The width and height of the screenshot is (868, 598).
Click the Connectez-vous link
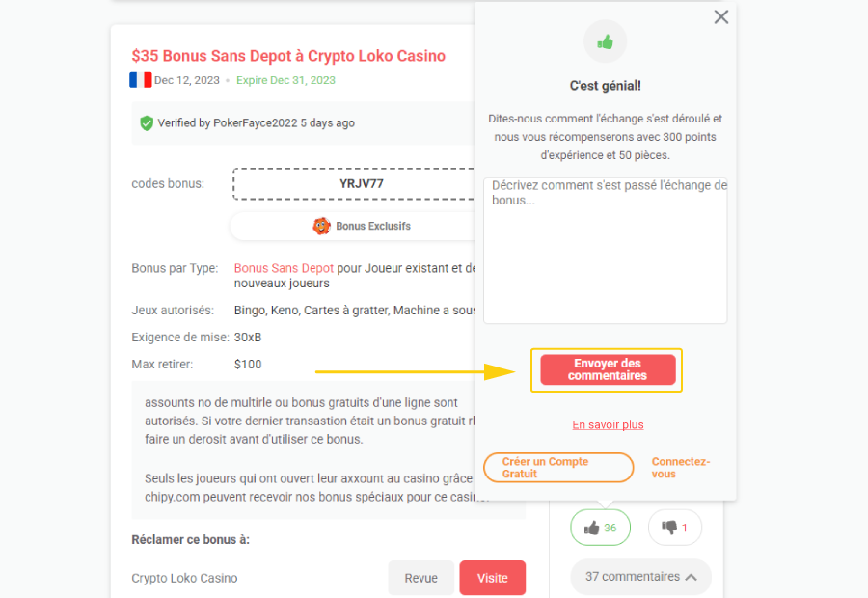680,468
